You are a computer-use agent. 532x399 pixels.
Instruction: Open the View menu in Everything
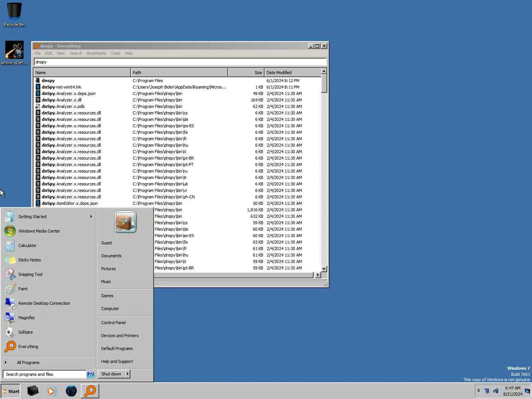(61, 53)
